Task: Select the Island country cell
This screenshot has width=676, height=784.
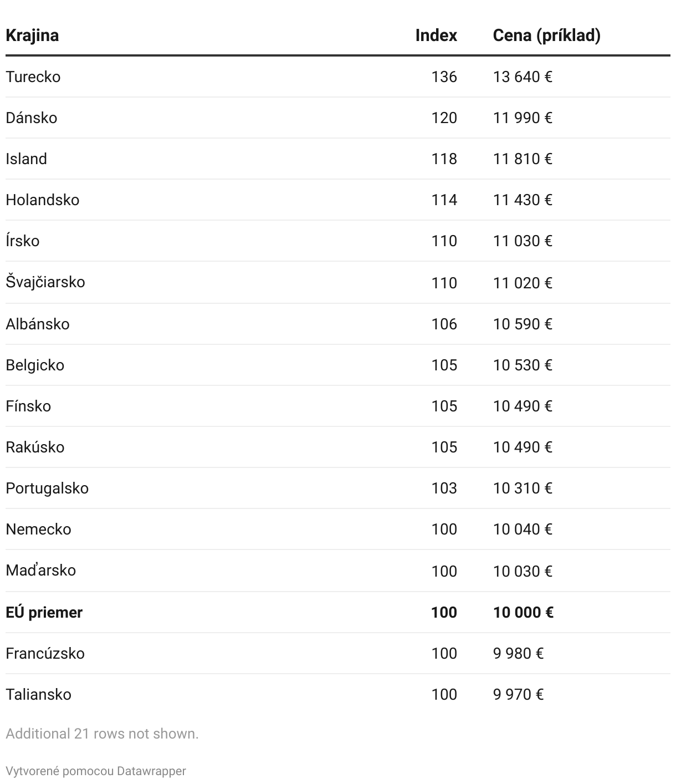Action: pos(27,159)
